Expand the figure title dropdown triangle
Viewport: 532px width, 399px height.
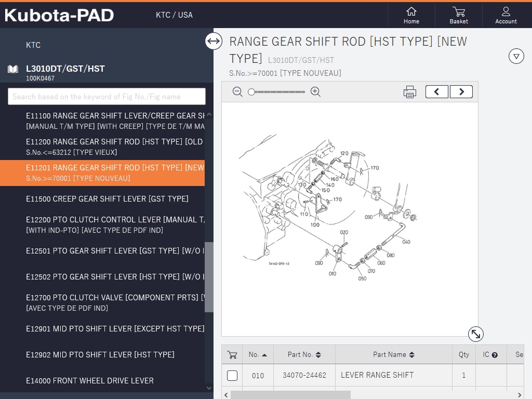click(516, 56)
